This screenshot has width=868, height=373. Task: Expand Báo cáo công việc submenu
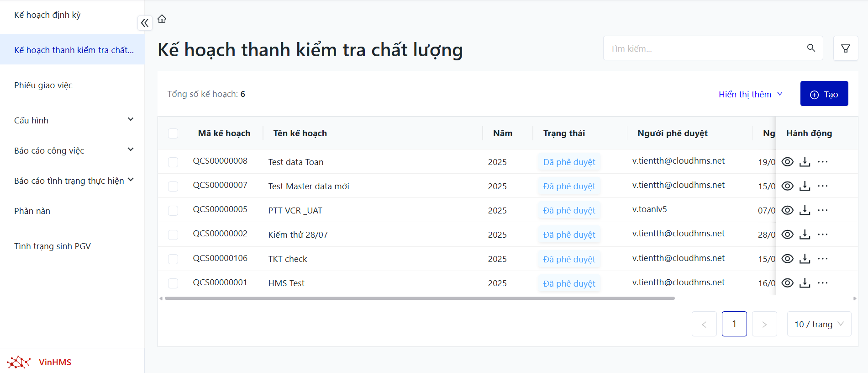(73, 150)
